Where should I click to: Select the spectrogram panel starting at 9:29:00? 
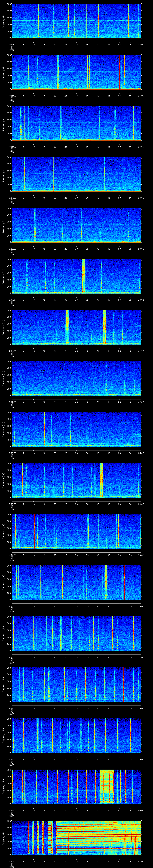pyautogui.click(x=77, y=276)
